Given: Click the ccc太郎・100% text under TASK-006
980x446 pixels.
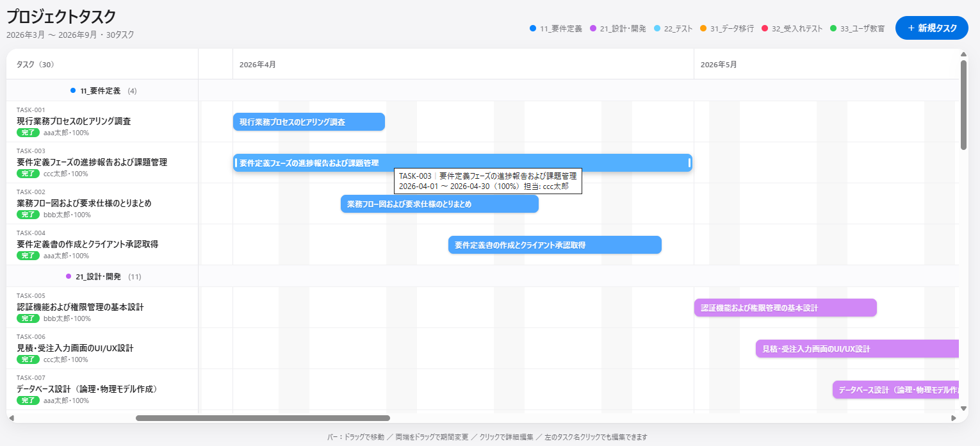Looking at the screenshot, I should 66,359.
